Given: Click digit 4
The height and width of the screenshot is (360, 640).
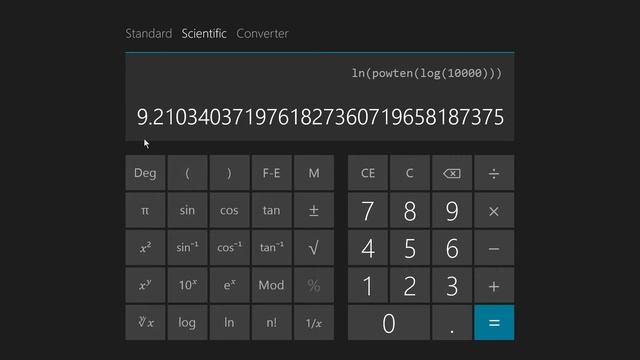Looking at the screenshot, I should point(368,248).
